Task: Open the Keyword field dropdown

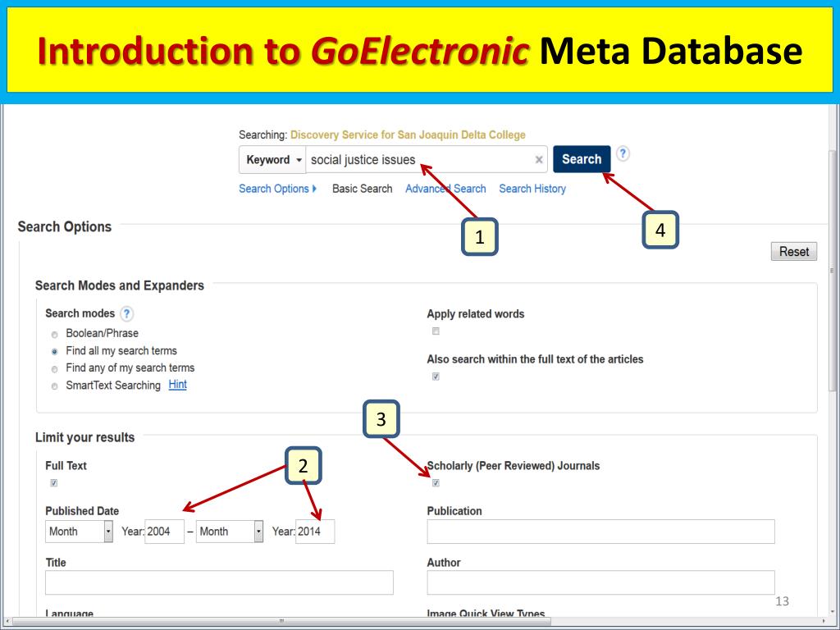Action: coord(272,160)
